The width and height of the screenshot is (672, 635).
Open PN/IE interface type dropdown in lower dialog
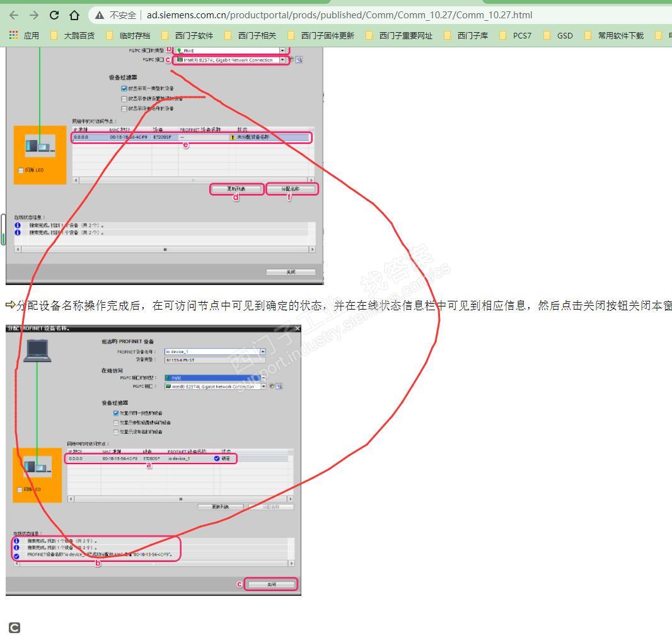263,378
